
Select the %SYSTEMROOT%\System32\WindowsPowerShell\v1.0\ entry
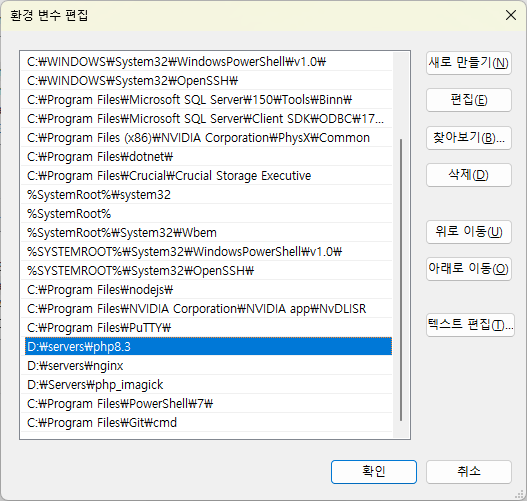pos(208,252)
